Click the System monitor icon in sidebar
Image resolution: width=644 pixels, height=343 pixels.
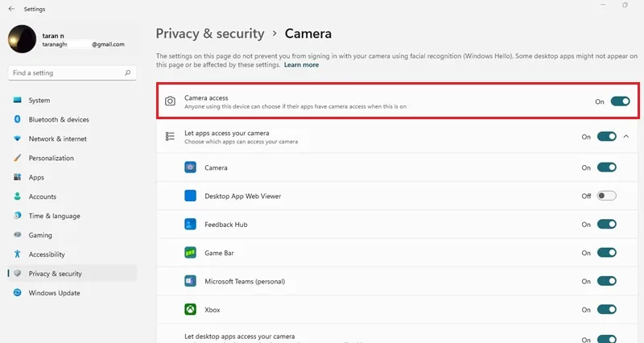tap(17, 100)
